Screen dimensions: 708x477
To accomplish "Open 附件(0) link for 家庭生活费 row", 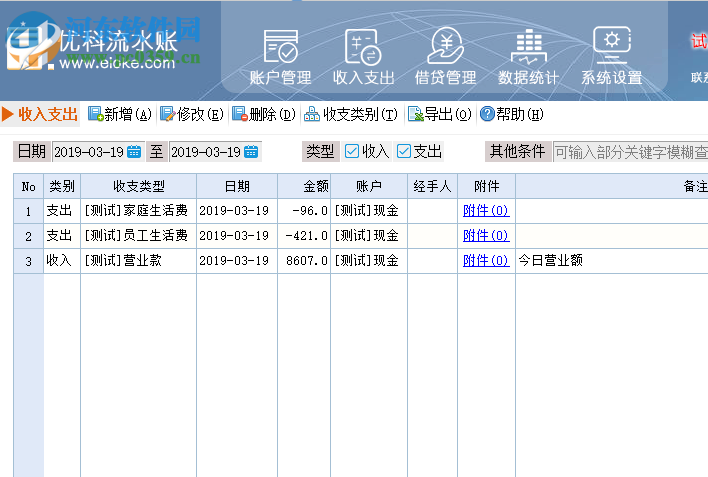I will tap(486, 210).
